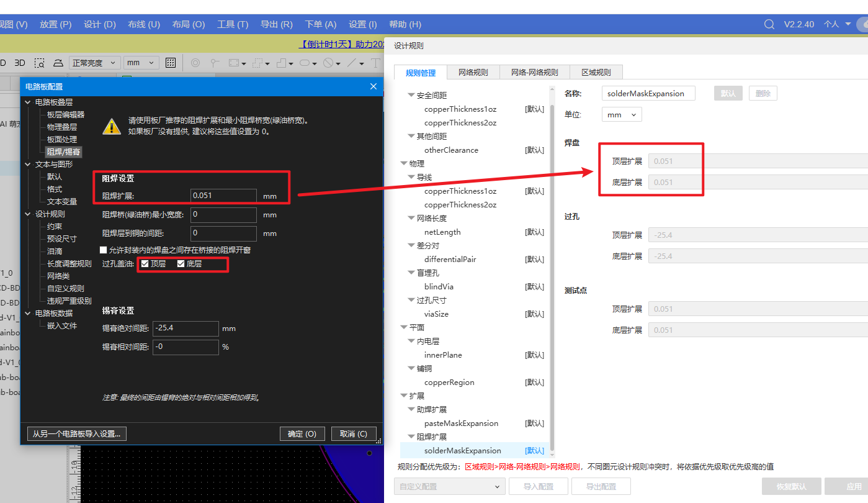
Task: Uncheck the 顶层 via tenting checkbox
Action: (x=145, y=264)
